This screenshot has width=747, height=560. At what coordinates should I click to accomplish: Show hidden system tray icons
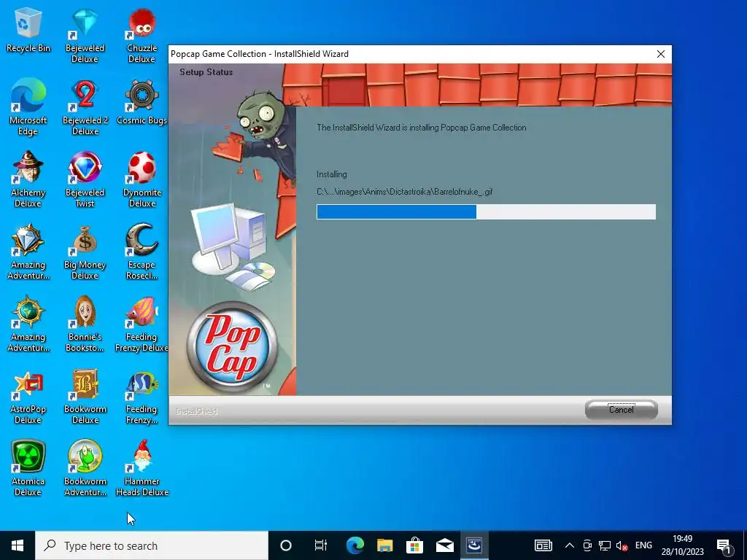click(569, 545)
